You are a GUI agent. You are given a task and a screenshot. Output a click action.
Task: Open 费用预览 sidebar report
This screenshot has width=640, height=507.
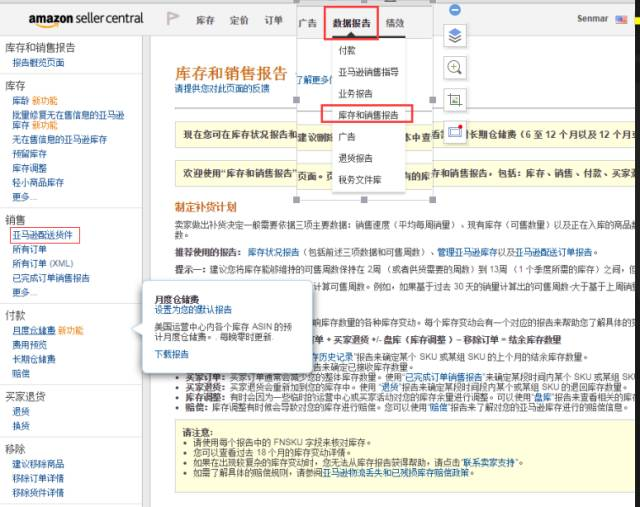click(x=29, y=345)
